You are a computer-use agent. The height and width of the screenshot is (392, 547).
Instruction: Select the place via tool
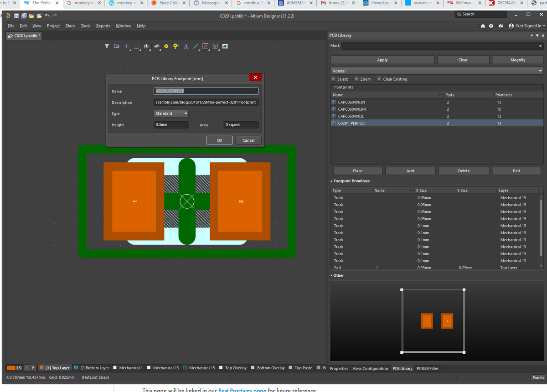click(x=175, y=46)
